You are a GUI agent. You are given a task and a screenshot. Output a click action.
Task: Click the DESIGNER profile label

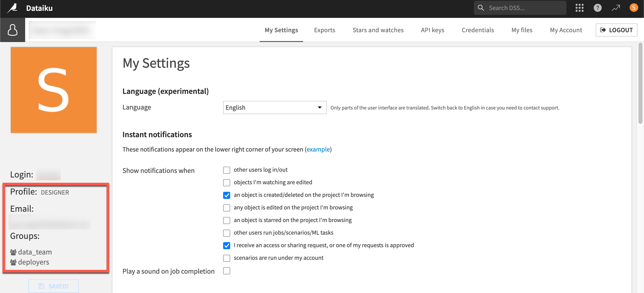(55, 192)
